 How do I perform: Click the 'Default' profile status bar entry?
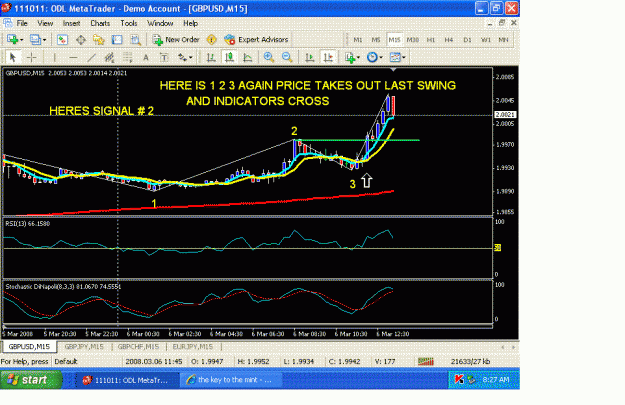pyautogui.click(x=66, y=361)
